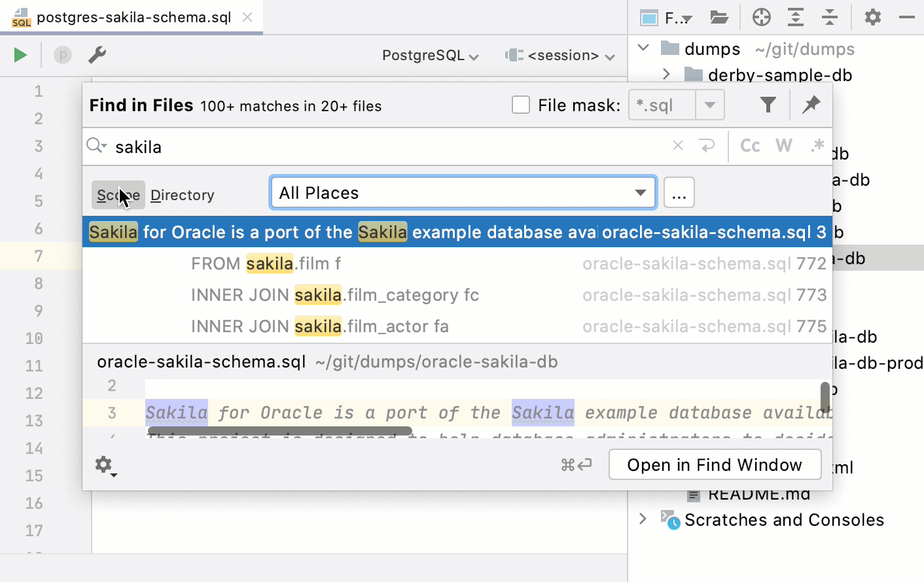Click the locate target crosshair icon
This screenshot has height=582, width=924.
coord(762,18)
